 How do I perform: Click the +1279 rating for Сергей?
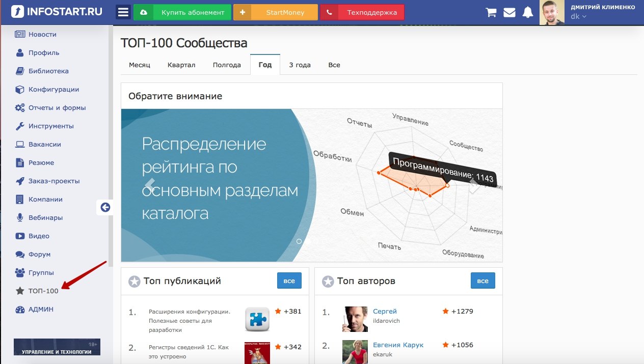pos(458,311)
